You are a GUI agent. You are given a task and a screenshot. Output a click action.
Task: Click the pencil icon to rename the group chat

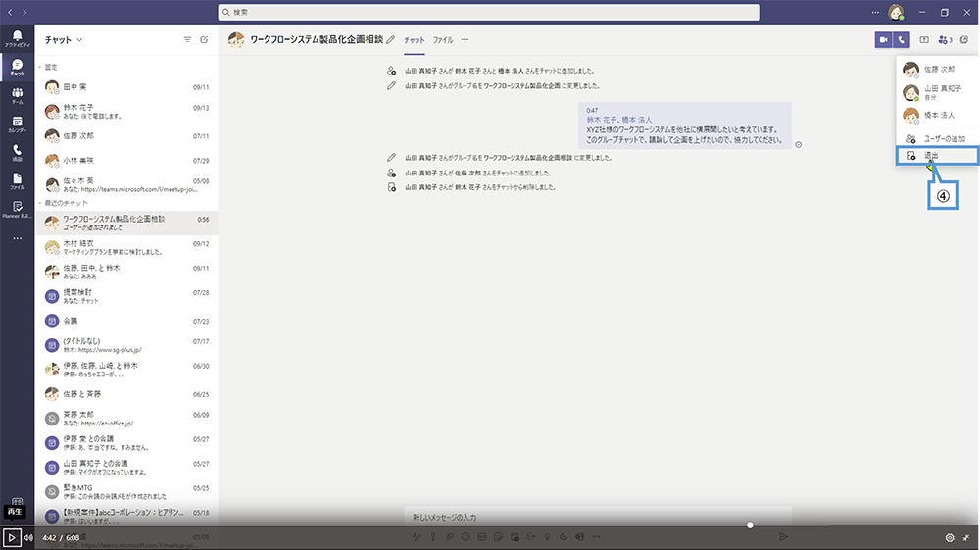391,40
